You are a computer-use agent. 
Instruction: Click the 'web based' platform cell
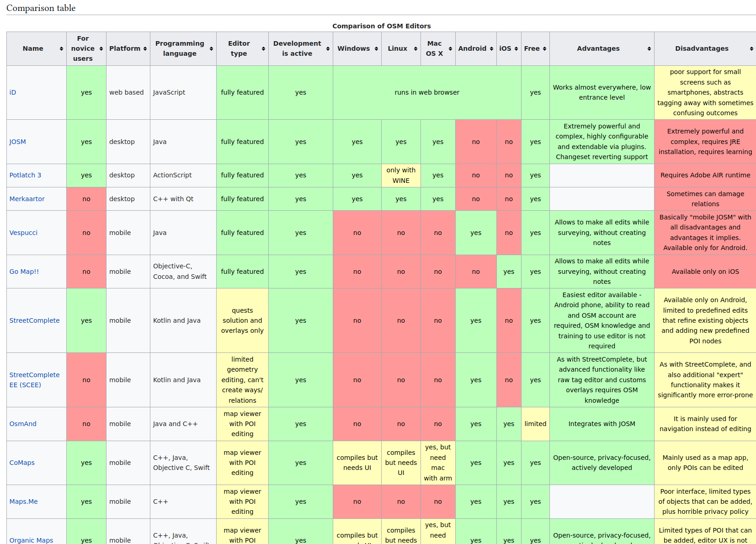pyautogui.click(x=128, y=92)
